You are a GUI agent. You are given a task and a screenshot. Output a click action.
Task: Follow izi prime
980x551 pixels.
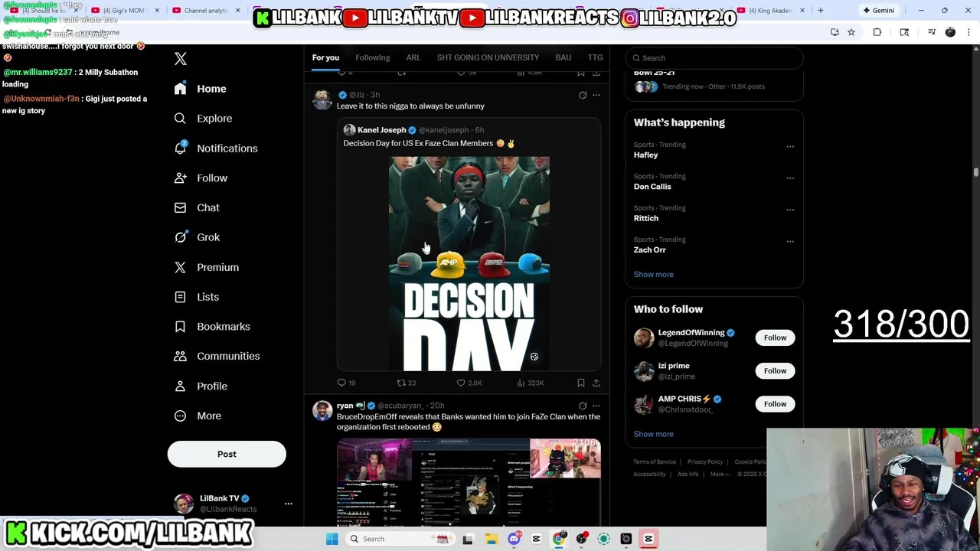[775, 371]
